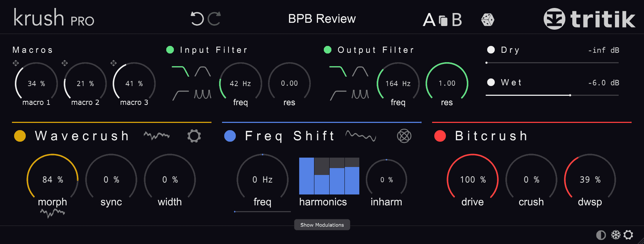Screen dimensions: 644x244
Task: Click the redo arrow icon
Action: pyautogui.click(x=214, y=19)
